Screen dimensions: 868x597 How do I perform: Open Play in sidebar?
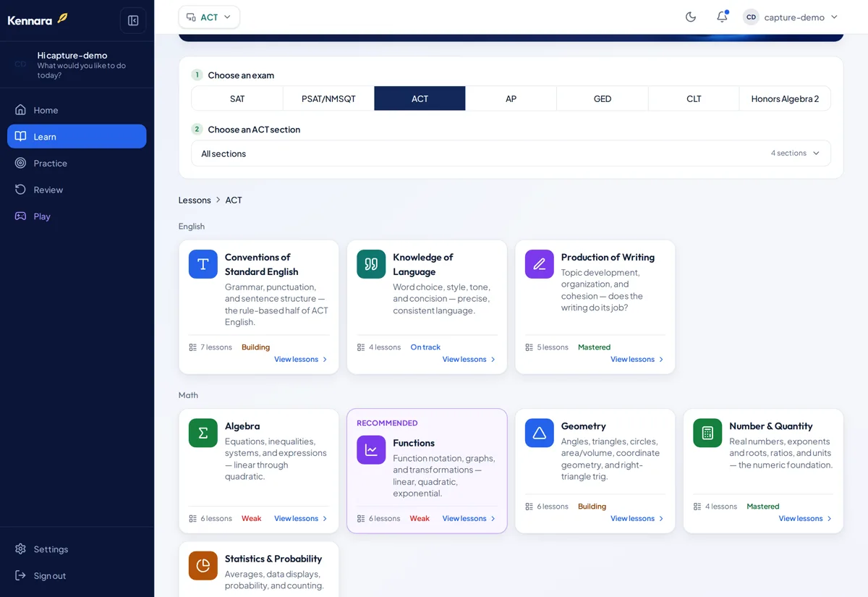tap(77, 216)
